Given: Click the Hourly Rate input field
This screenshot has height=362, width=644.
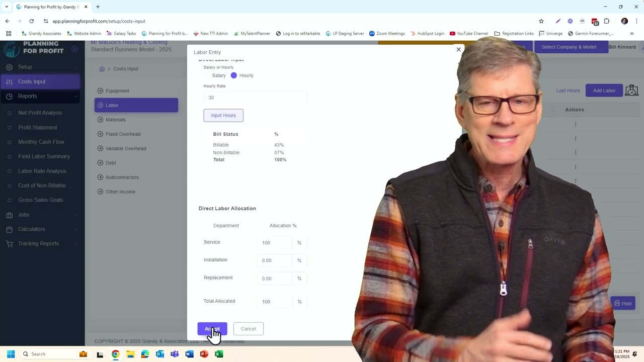Looking at the screenshot, I should 255,98.
